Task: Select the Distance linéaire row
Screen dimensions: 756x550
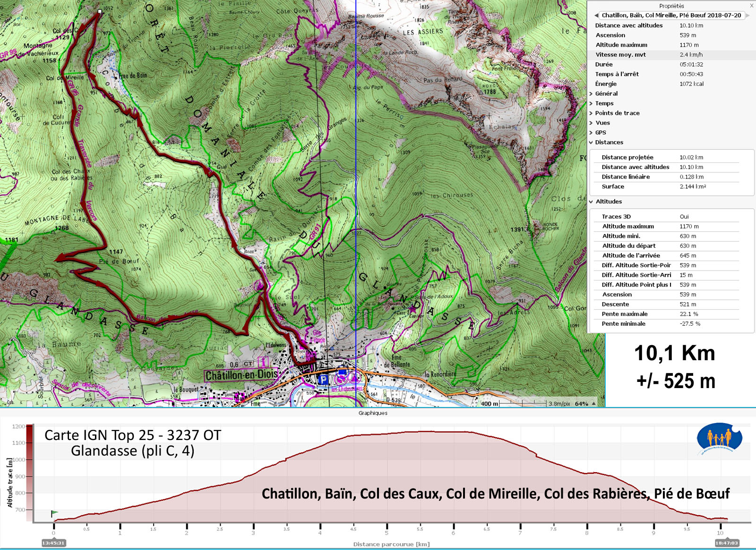Action: pyautogui.click(x=671, y=177)
